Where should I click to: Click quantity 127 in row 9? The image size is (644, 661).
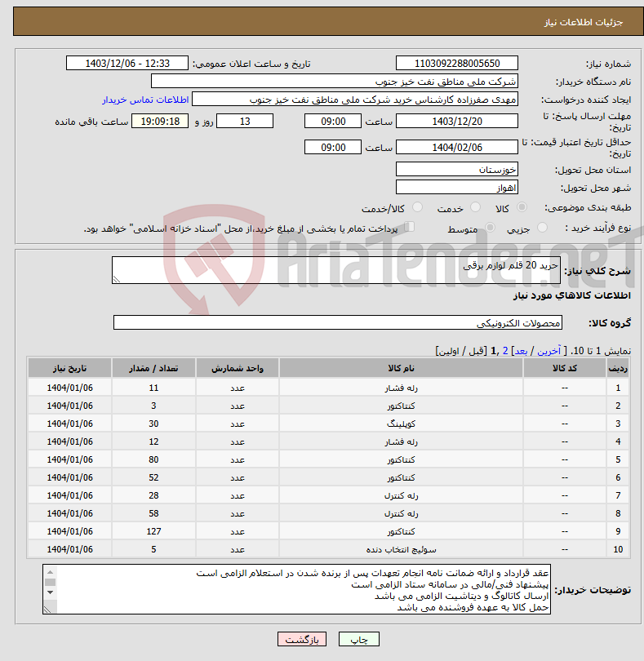153,531
